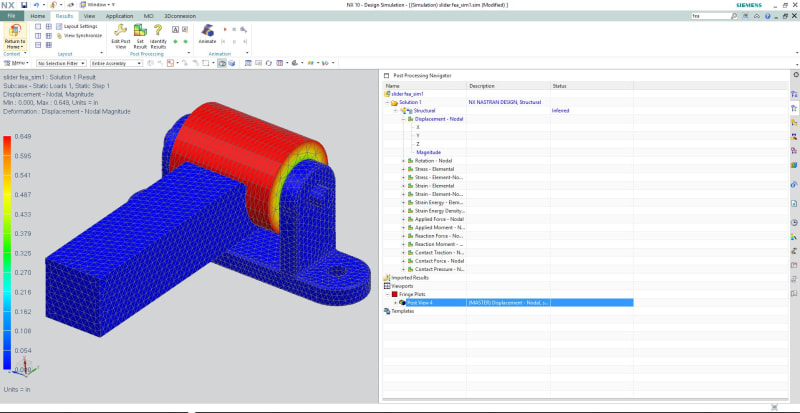Screen dimensions: 800x413
Task: Switch to the 3Dconnexion tab
Action: [180, 16]
